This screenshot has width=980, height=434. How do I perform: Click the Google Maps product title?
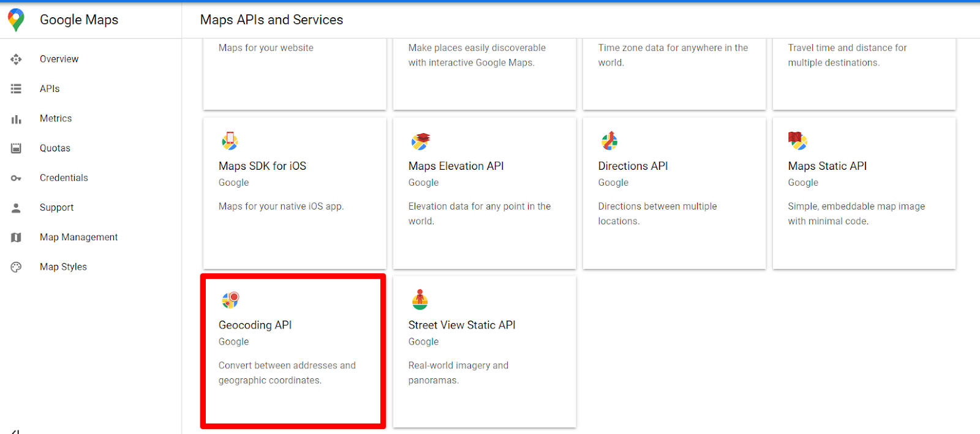[x=79, y=20]
